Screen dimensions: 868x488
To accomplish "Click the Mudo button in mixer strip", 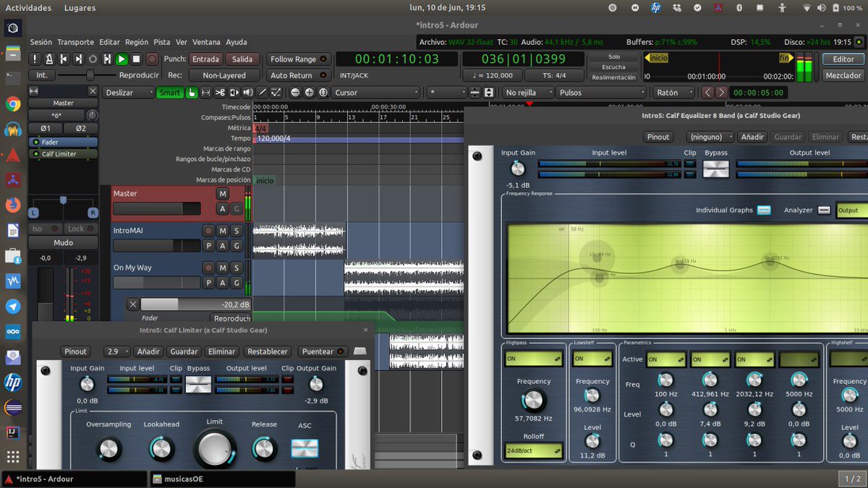I will tap(63, 243).
